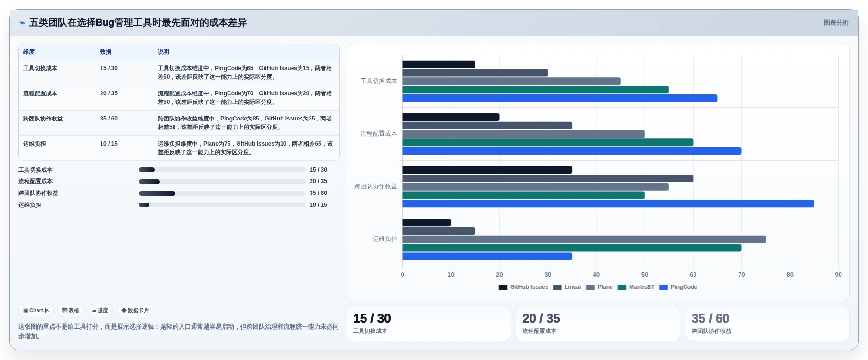Click the 数据 column header
This screenshot has height=360, width=868.
pyautogui.click(x=106, y=52)
